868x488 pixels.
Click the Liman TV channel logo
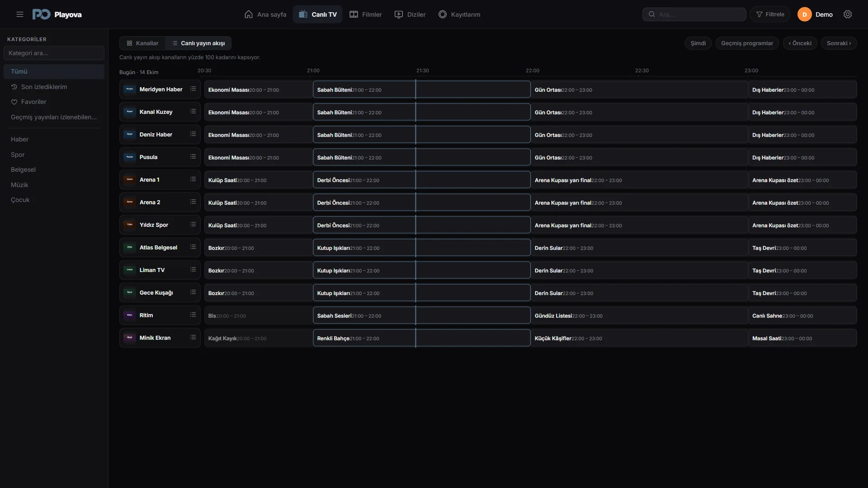point(130,270)
